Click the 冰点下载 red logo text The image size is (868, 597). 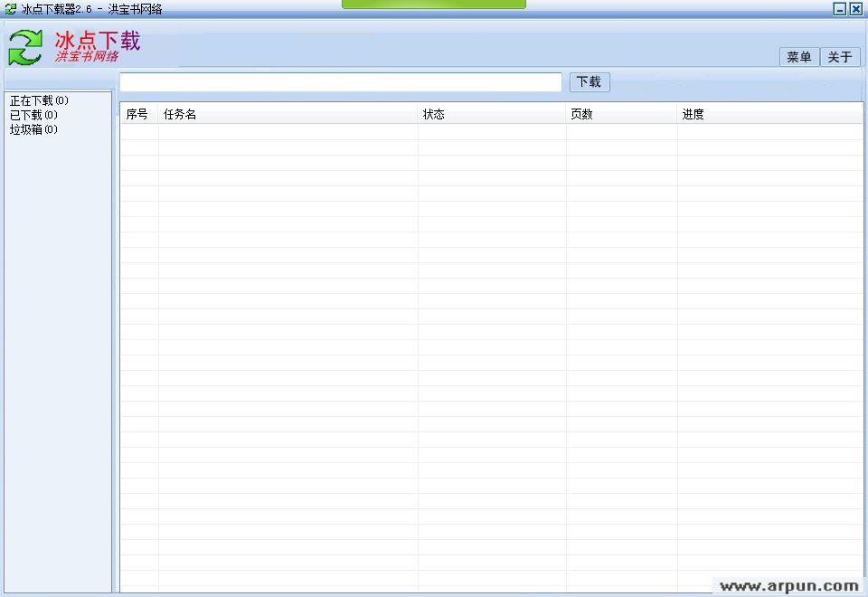(98, 41)
